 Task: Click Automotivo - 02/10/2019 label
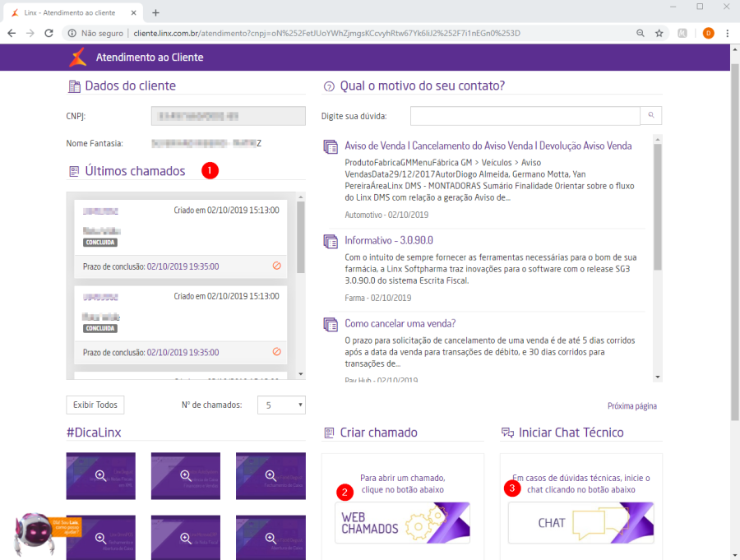click(386, 215)
